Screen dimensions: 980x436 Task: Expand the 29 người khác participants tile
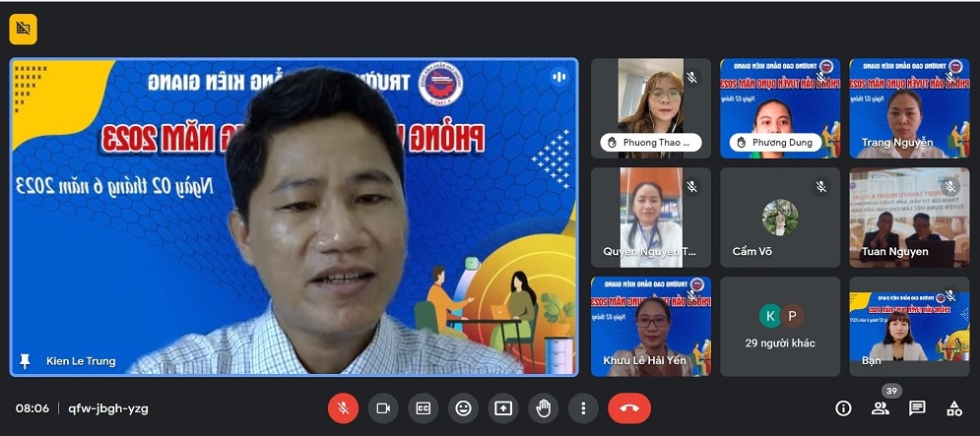[x=780, y=326]
